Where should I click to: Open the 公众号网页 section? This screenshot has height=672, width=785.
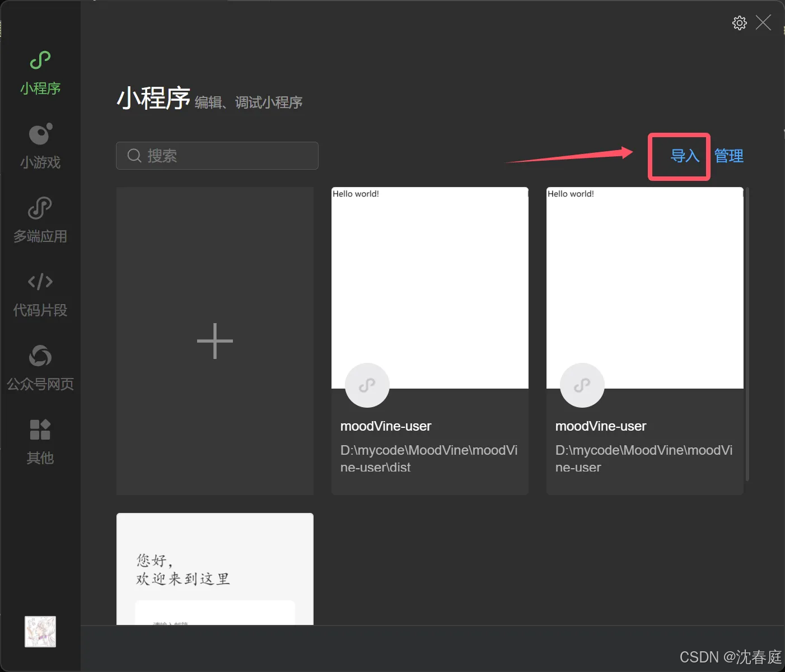coord(40,368)
